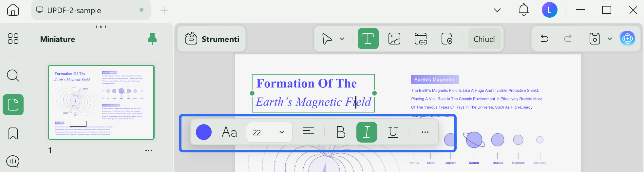Open a new tab with plus icon
This screenshot has height=172, width=644.
(164, 10)
